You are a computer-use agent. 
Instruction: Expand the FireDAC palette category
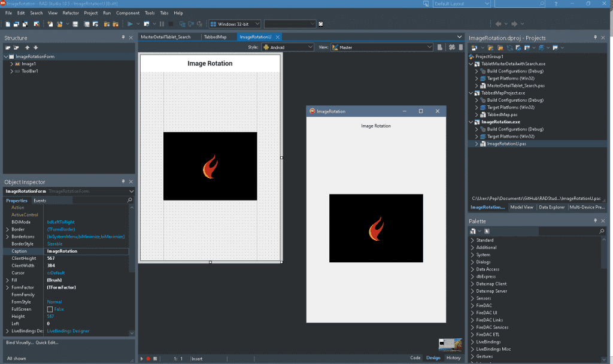point(472,305)
